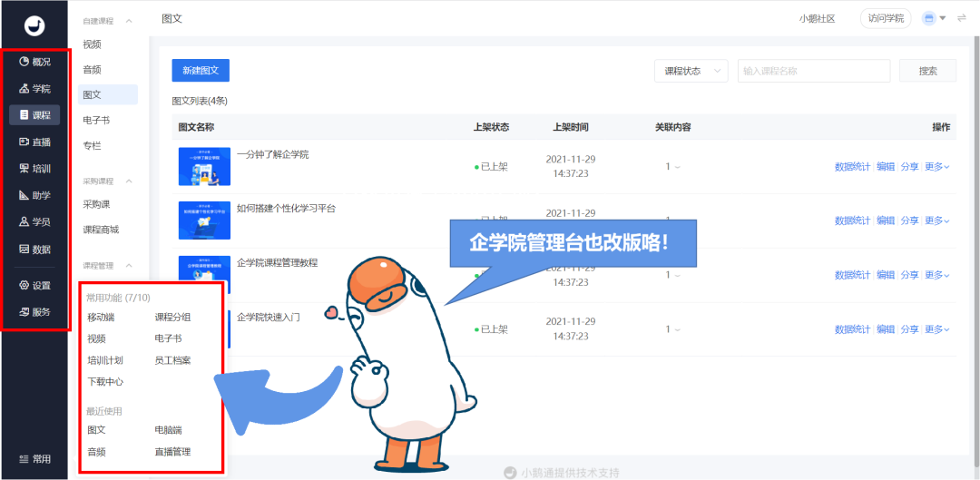The image size is (980, 480).
Task: Open 直播 live section in sidebar
Action: (34, 142)
